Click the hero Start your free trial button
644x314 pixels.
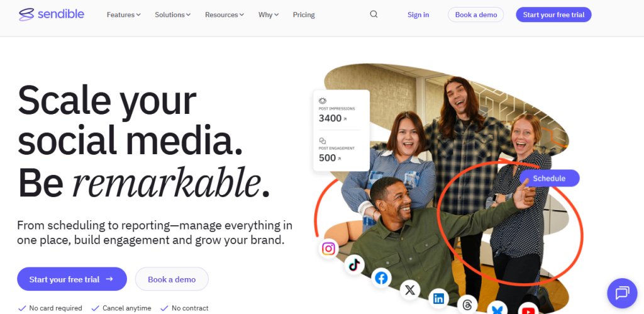click(x=72, y=279)
